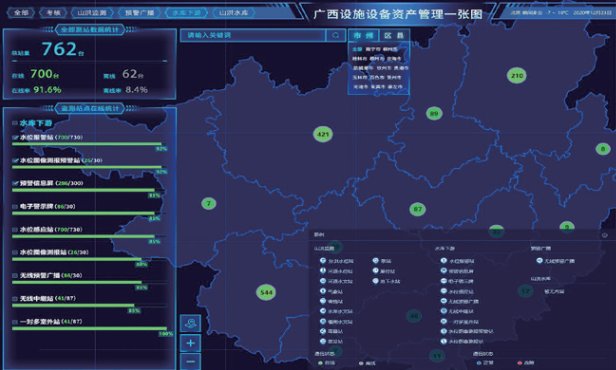This screenshot has width=616, height=370.
Task: Switch to the 山洪监测 tab
Action: coord(92,13)
